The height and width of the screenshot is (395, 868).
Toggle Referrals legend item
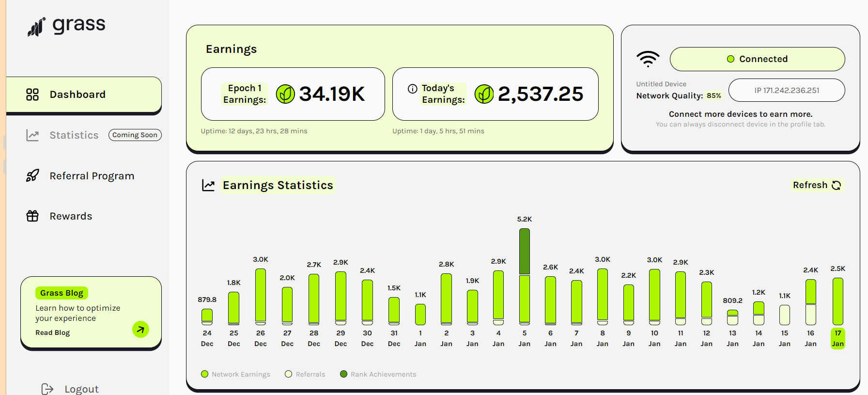(305, 374)
